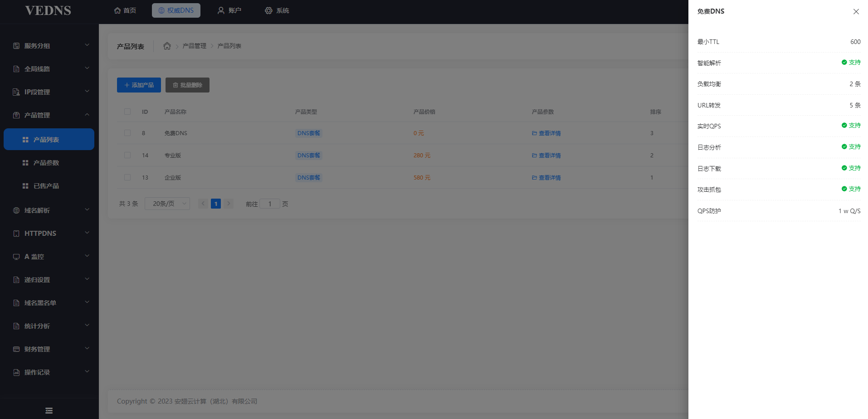Open the 系统 top navigation tab
Image resolution: width=868 pixels, height=419 pixels.
(x=277, y=10)
